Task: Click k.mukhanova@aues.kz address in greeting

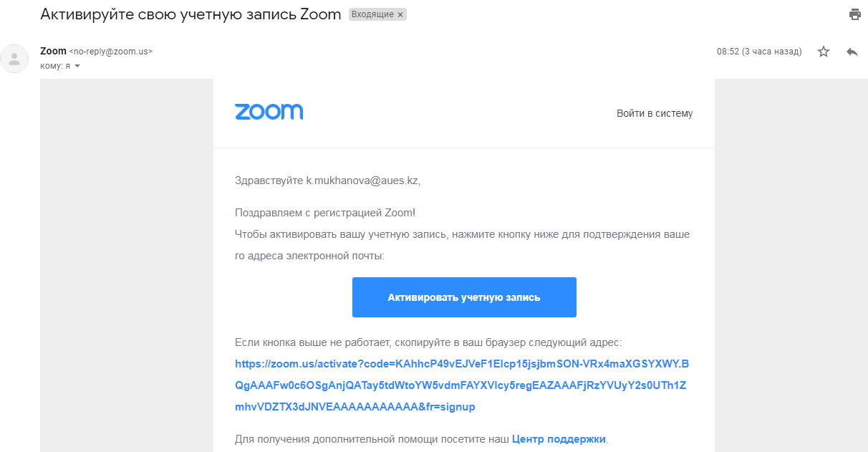Action: tap(362, 181)
